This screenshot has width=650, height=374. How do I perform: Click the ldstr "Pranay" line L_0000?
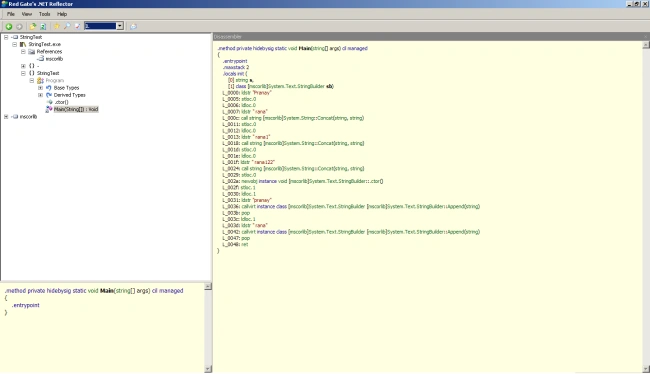click(x=247, y=93)
